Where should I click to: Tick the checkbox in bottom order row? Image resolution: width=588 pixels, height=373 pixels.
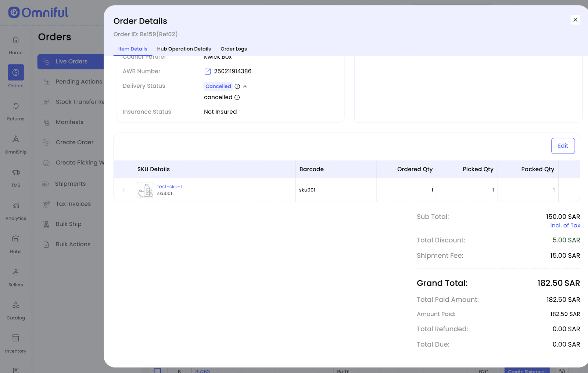pos(157,370)
